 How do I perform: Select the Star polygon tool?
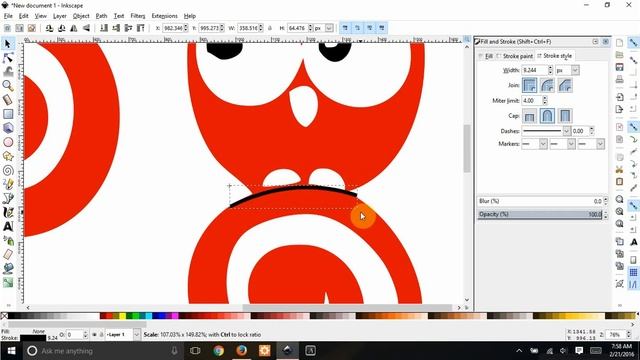pos(8,156)
